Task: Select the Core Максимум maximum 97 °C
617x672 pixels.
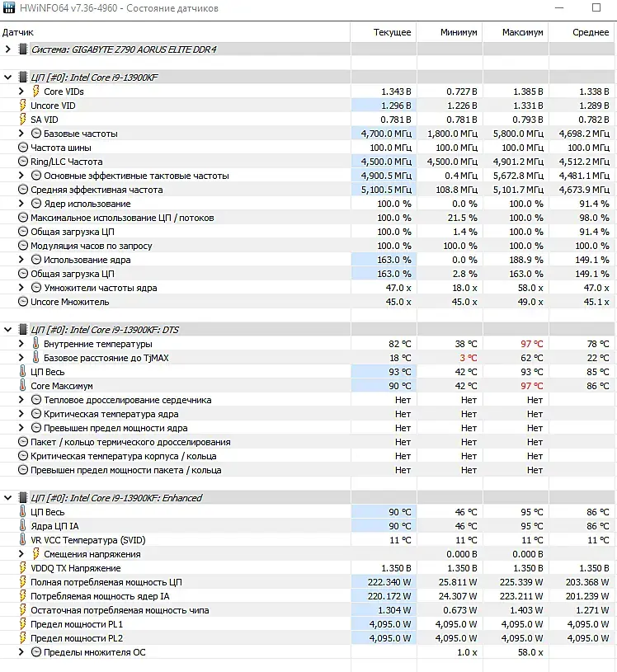Action: [x=532, y=386]
